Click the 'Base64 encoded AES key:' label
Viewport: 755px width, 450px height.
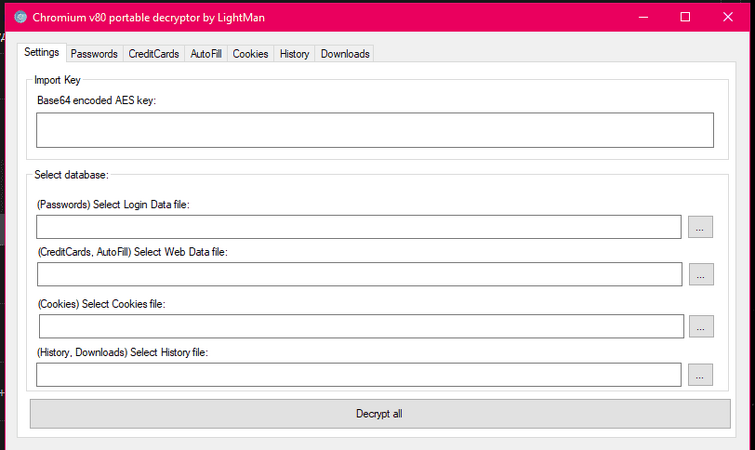(x=96, y=100)
